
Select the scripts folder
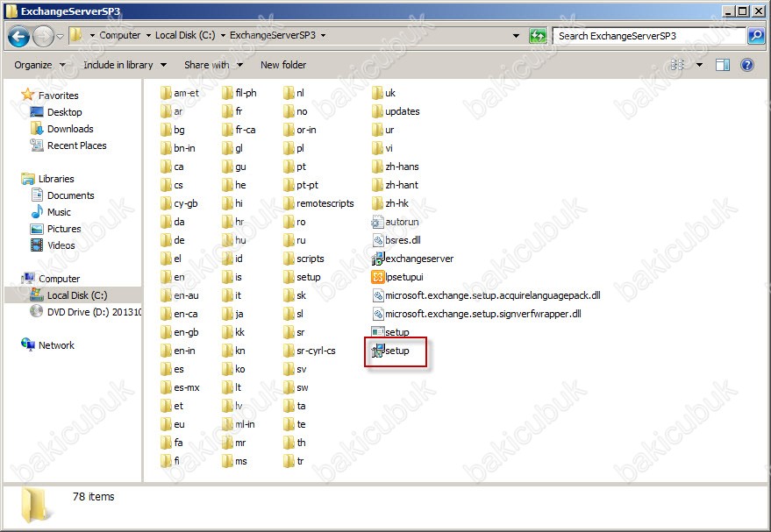pos(303,259)
